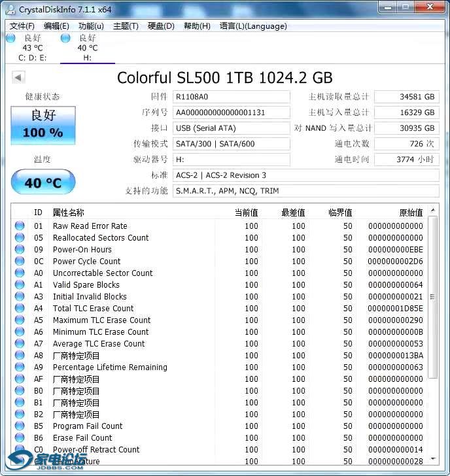Click the interface field USB (Serial ATA)
This screenshot has height=476, width=450.
(231, 128)
